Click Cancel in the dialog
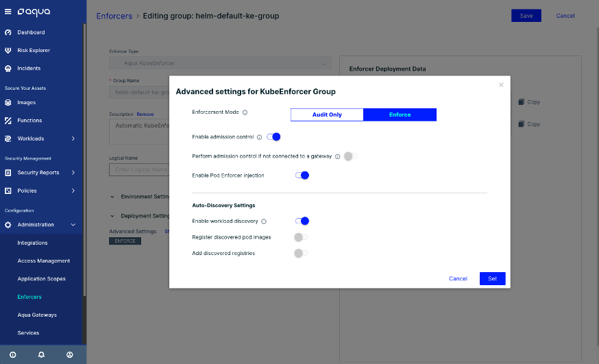The height and width of the screenshot is (364, 599). (458, 278)
